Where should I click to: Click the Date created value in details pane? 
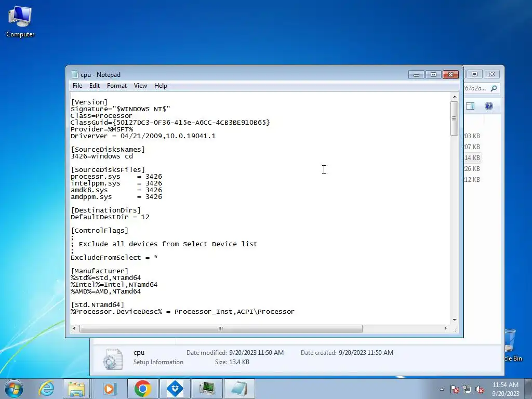(x=366, y=353)
